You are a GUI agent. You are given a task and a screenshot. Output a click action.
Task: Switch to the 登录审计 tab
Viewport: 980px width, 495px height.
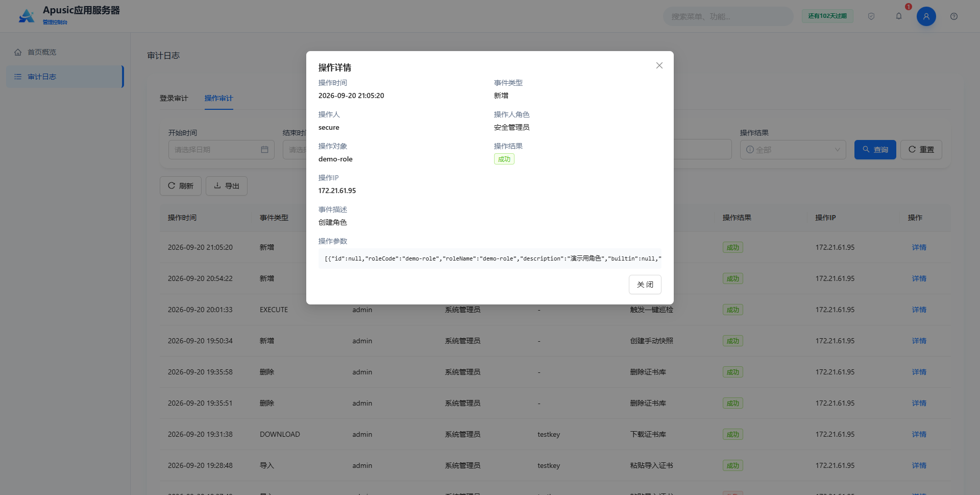(x=174, y=98)
